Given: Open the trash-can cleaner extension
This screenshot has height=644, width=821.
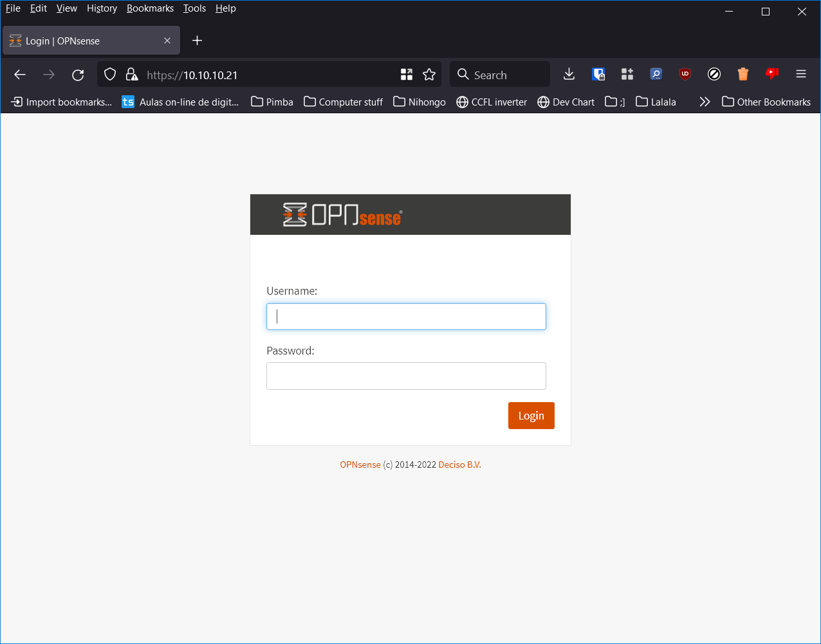Looking at the screenshot, I should coord(743,74).
